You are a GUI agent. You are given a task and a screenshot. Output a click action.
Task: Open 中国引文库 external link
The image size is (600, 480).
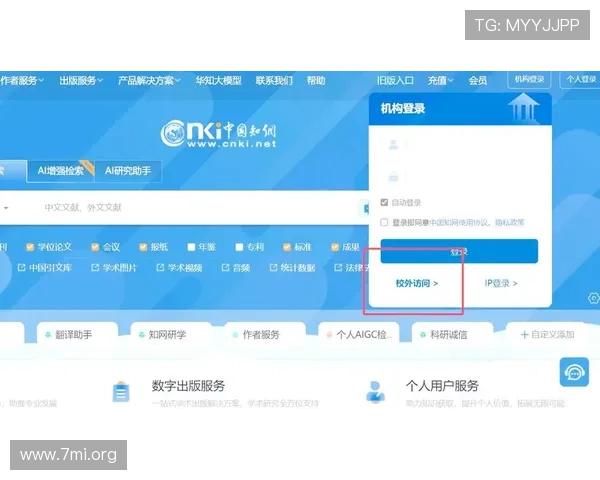(x=45, y=268)
